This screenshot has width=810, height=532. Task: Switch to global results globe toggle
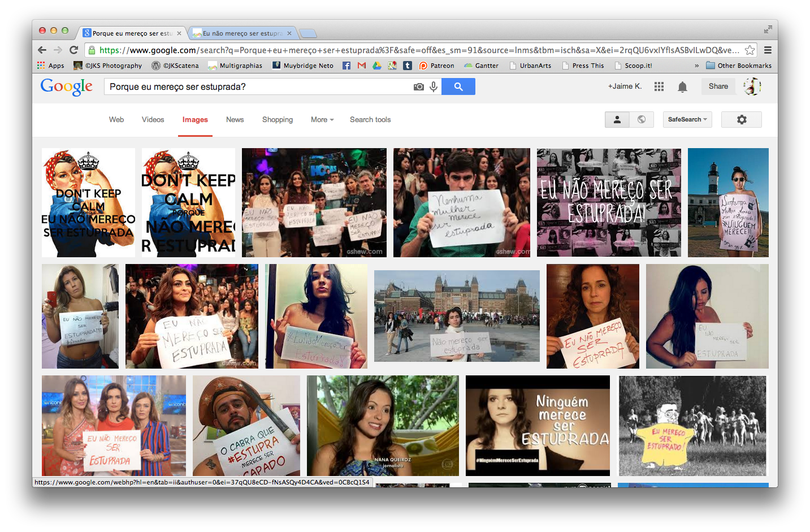642,119
